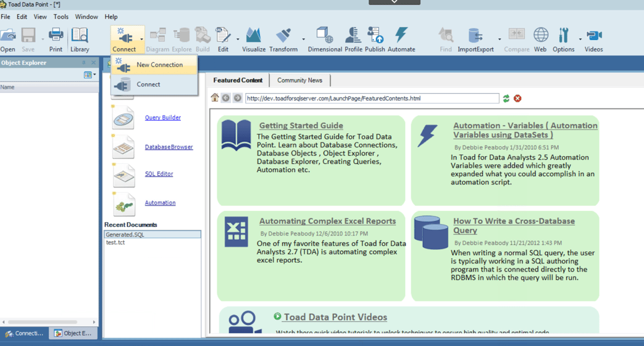Open the Profile tool

pos(353,39)
